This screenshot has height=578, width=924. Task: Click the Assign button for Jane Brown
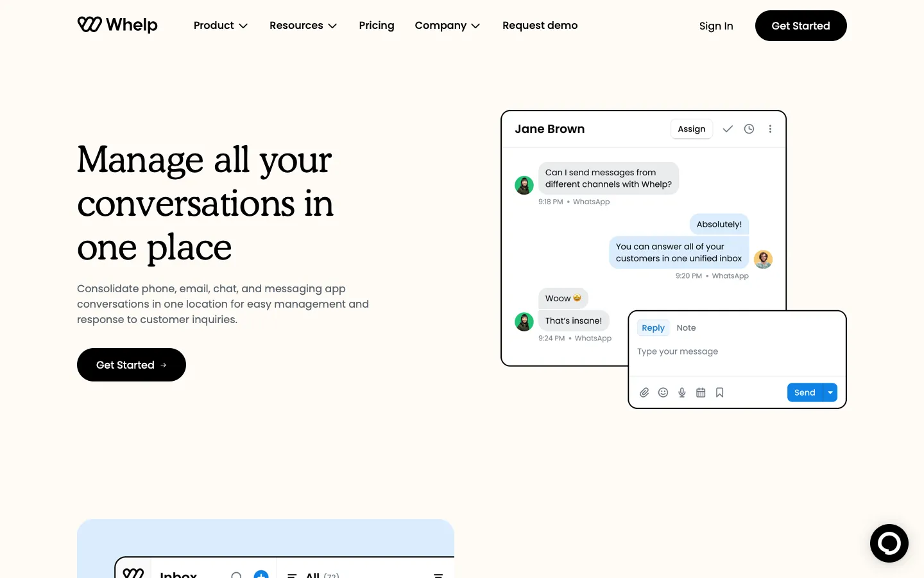click(x=691, y=129)
